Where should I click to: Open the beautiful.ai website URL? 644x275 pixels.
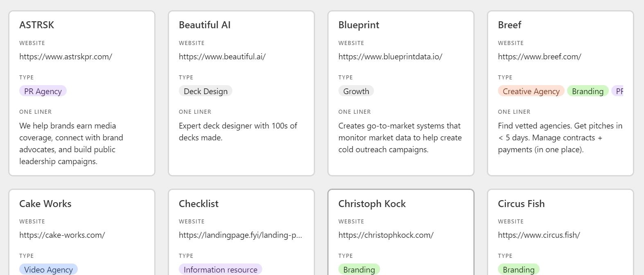click(222, 57)
